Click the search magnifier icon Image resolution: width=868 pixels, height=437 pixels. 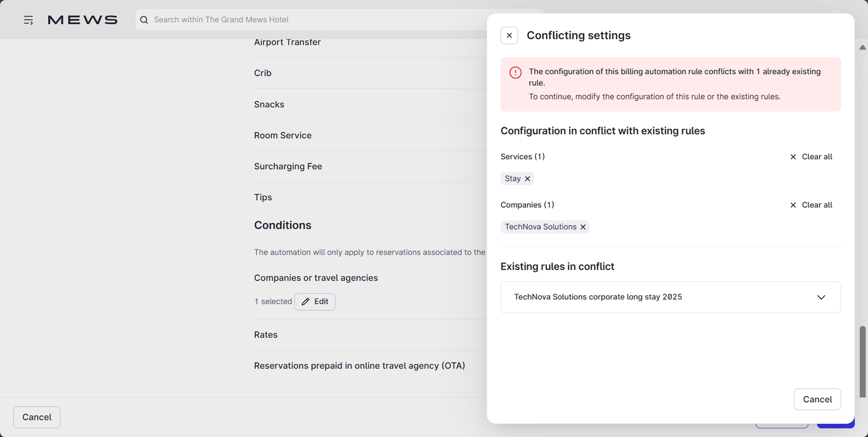144,20
